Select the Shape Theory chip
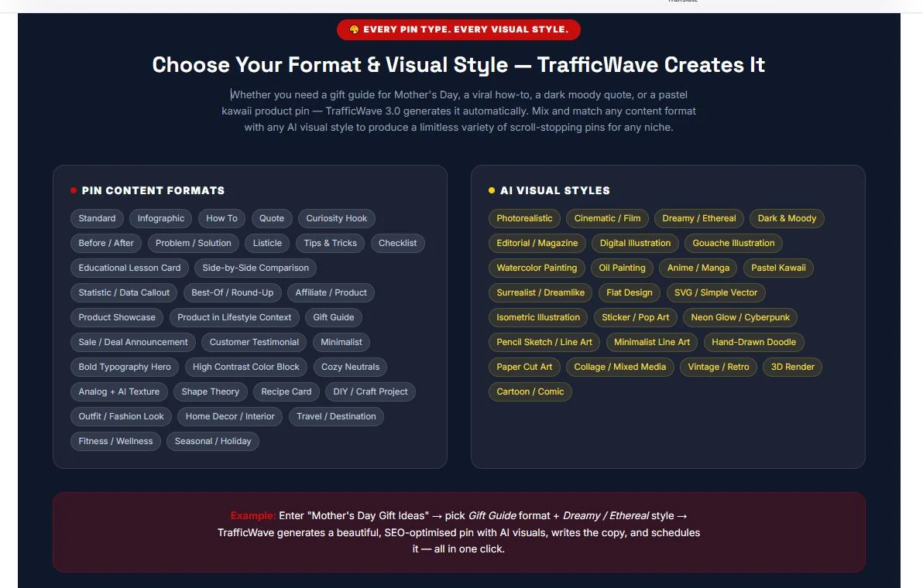923x588 pixels. [210, 391]
